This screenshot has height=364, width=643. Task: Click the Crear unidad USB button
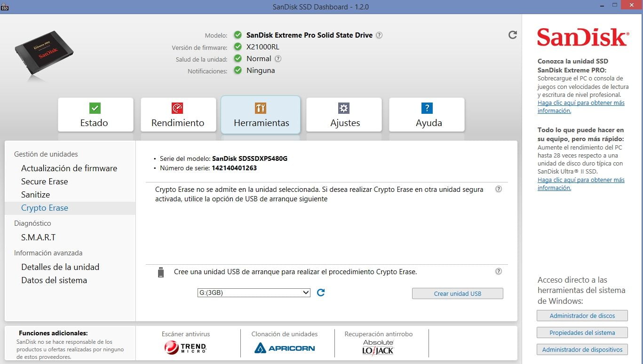tap(458, 293)
